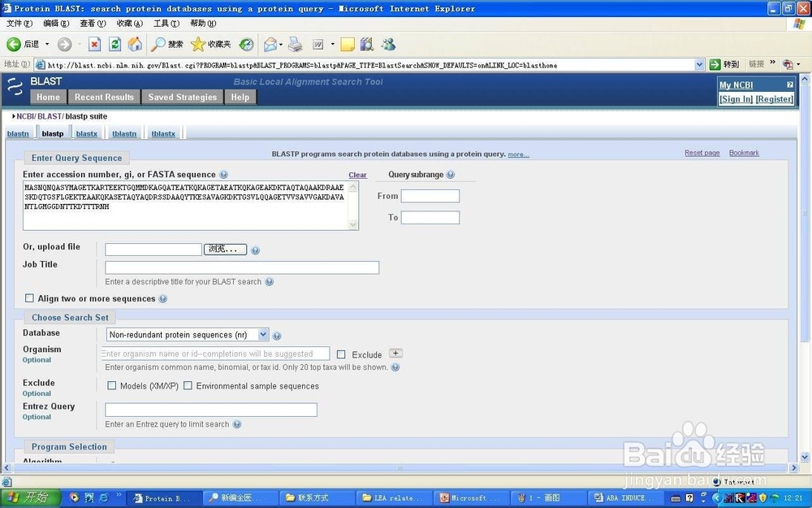Viewport: 812px width, 508px height.
Task: Click help icon next to Align sequences
Action: click(162, 299)
